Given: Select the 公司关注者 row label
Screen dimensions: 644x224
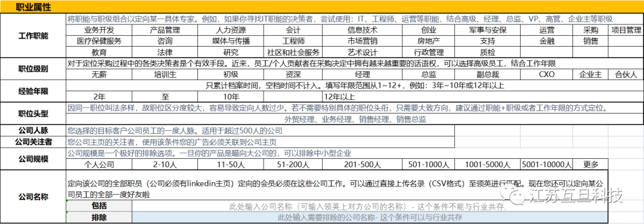Looking at the screenshot, I should pos(33,142).
